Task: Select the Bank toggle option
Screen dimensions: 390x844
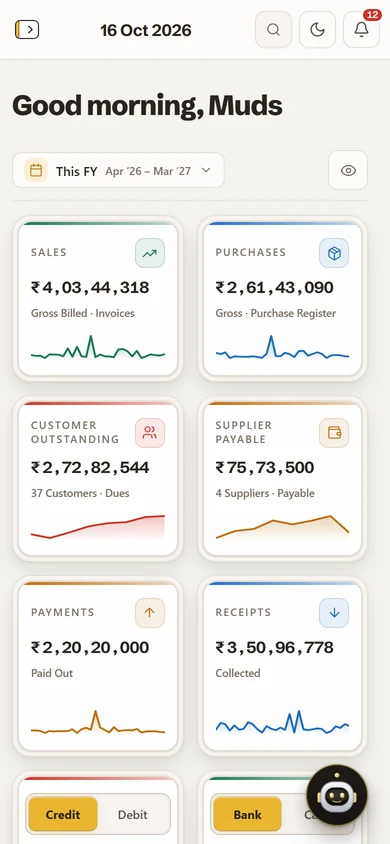Action: point(247,814)
